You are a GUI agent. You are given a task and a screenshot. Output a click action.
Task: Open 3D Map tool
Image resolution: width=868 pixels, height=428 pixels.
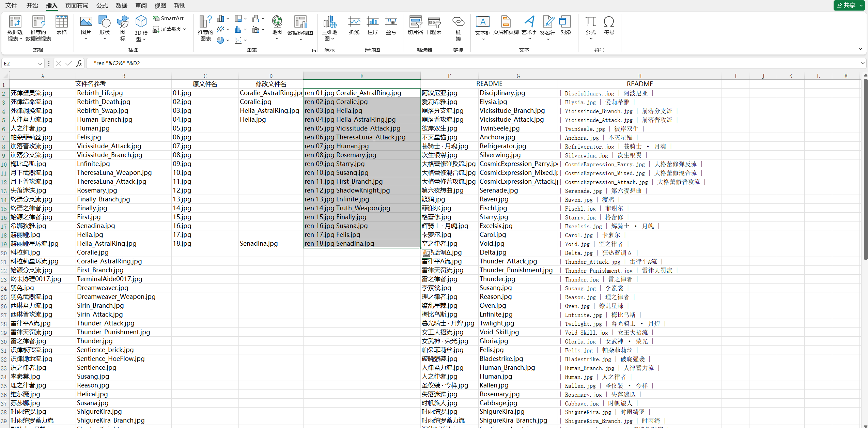tap(329, 28)
